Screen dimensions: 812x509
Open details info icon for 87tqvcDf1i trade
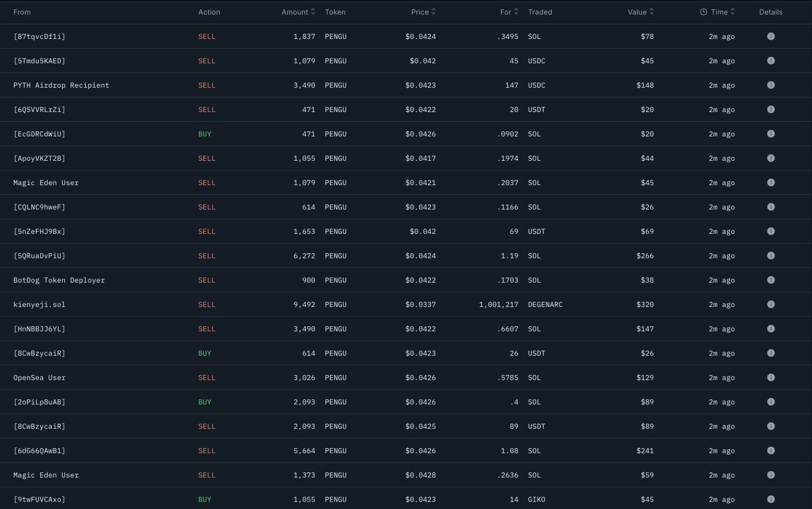click(771, 36)
